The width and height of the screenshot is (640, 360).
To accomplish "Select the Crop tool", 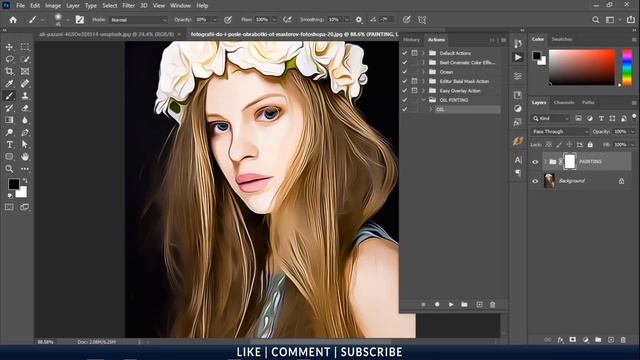I will click(9, 71).
